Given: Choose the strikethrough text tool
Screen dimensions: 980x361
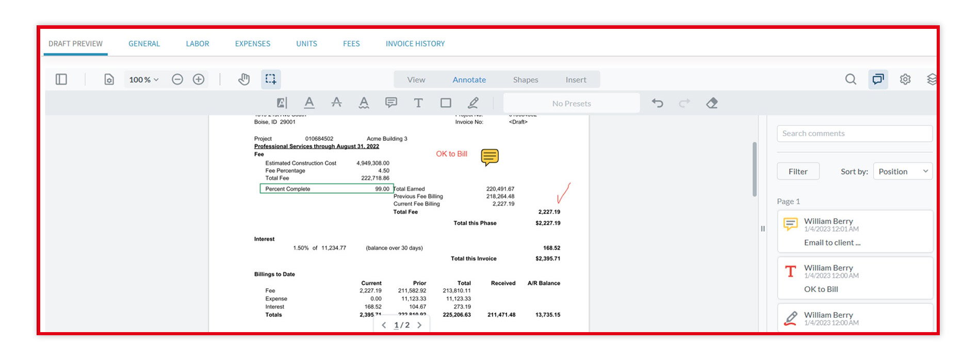Looking at the screenshot, I should [336, 103].
